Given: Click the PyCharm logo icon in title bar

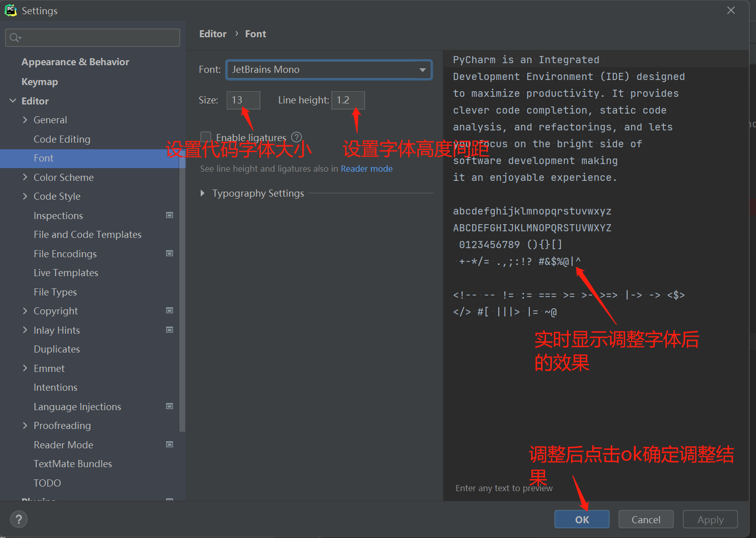Looking at the screenshot, I should tap(11, 10).
